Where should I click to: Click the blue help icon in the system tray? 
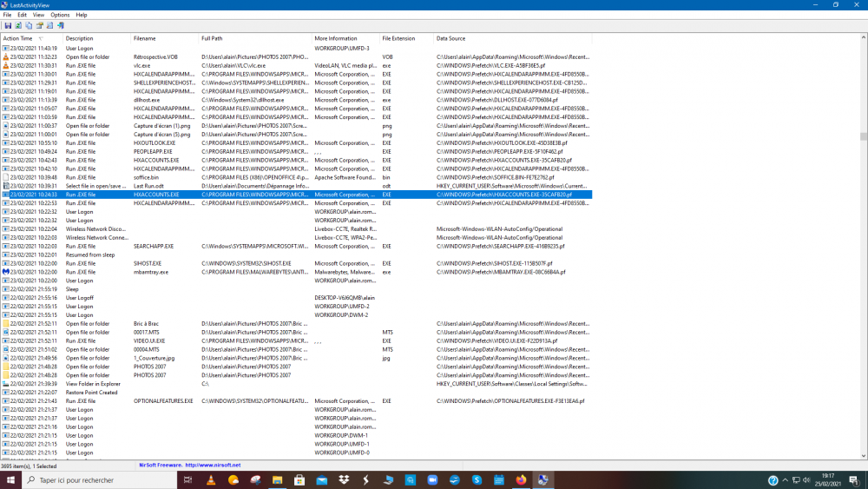point(773,480)
